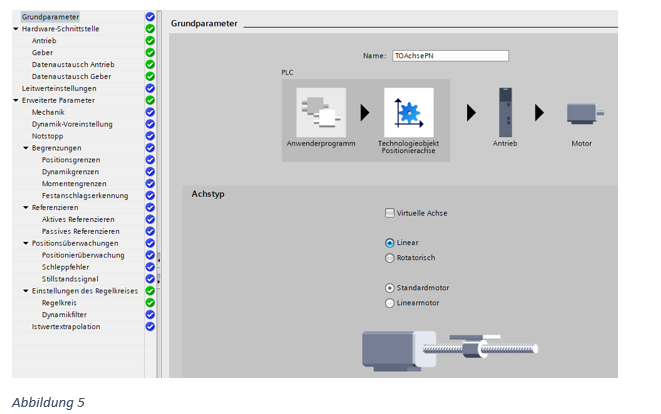This screenshot has height=414, width=661.
Task: Click status icon beside Datenaustausch Antrieb
Action: [150, 65]
